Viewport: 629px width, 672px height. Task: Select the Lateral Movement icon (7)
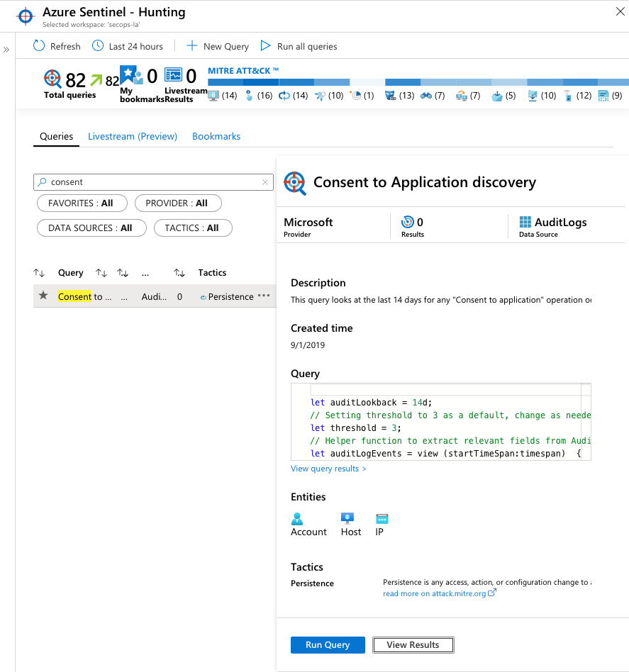click(462, 96)
